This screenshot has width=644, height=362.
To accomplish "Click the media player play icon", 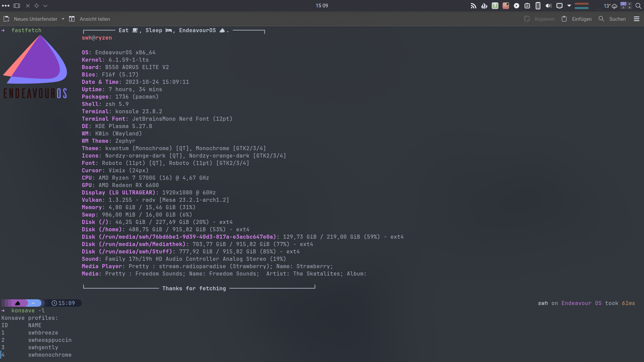I will coord(517,6).
